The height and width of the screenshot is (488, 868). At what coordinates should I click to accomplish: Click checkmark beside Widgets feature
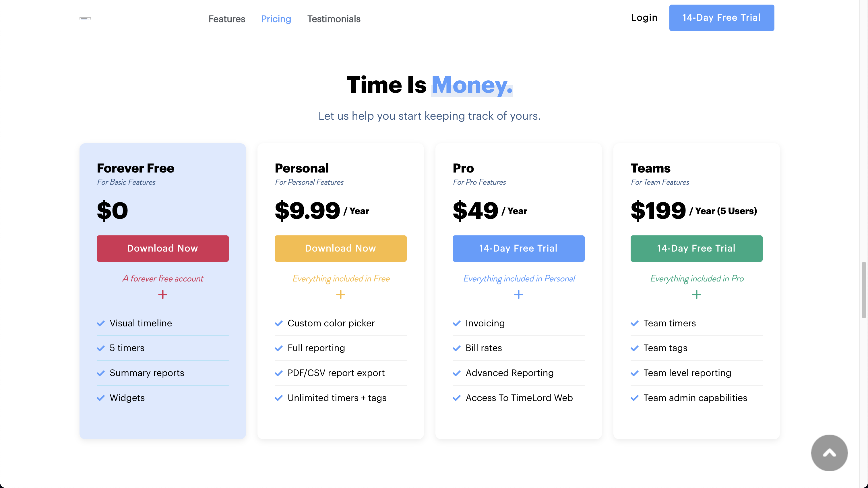(100, 398)
